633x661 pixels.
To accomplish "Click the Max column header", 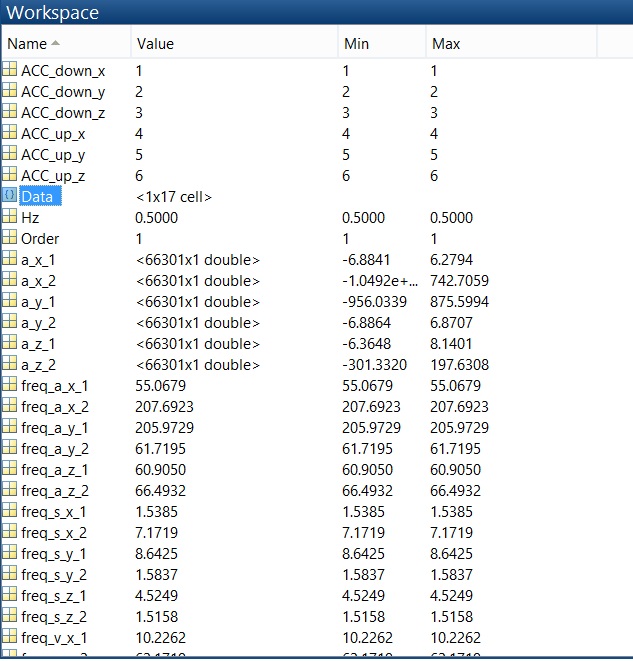I will (445, 44).
